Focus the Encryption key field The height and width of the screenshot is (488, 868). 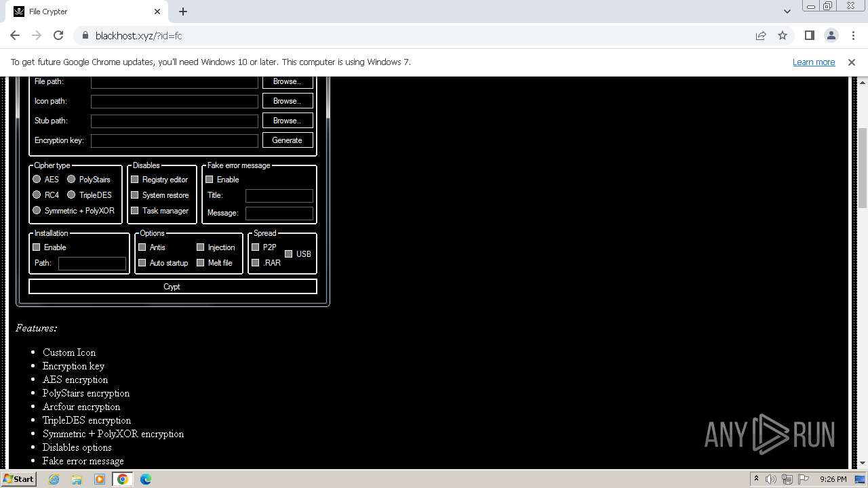click(174, 140)
